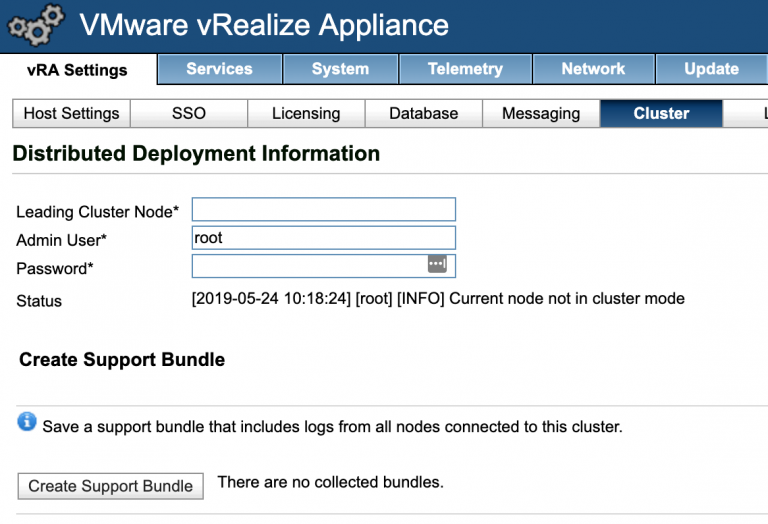Open Host Settings sub-tab
The height and width of the screenshot is (524, 768).
[72, 114]
